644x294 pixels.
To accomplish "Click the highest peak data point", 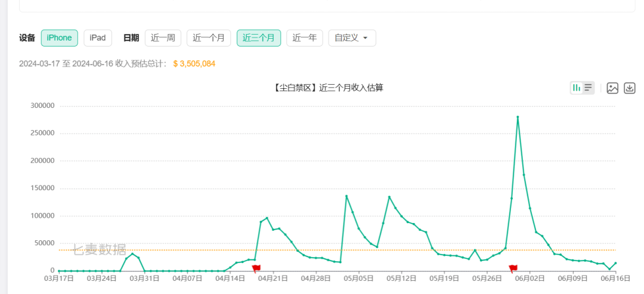I will pos(518,117).
